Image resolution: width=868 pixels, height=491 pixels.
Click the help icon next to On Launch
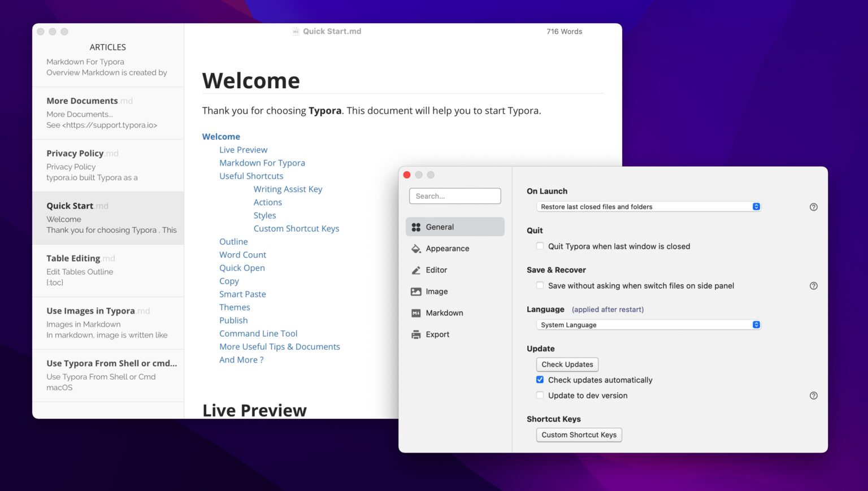pyautogui.click(x=814, y=207)
